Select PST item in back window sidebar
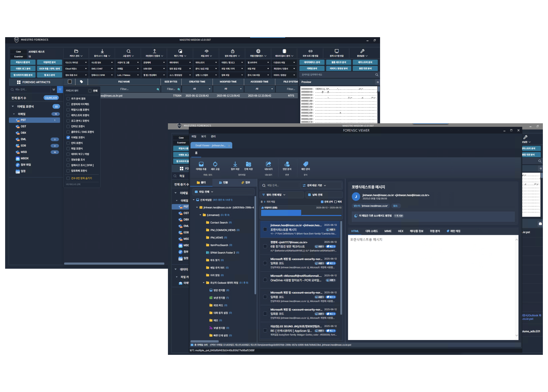Viewport: 548px width, 392px height. (35, 120)
